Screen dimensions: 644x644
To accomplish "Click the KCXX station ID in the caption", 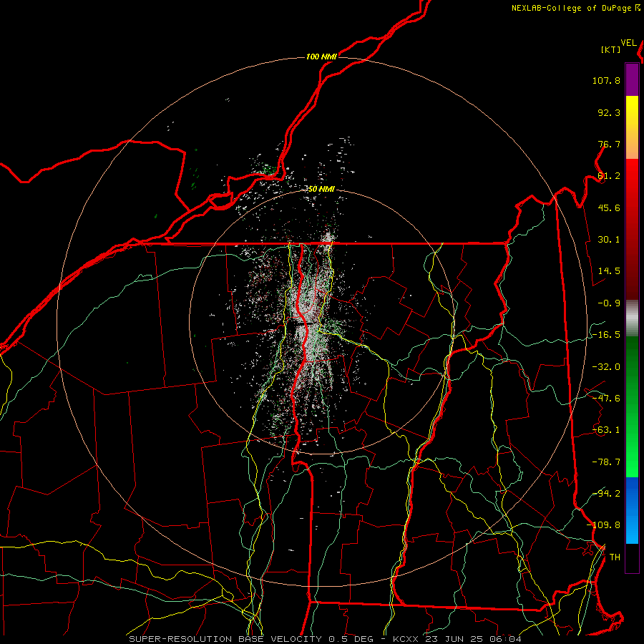I will [x=406, y=639].
